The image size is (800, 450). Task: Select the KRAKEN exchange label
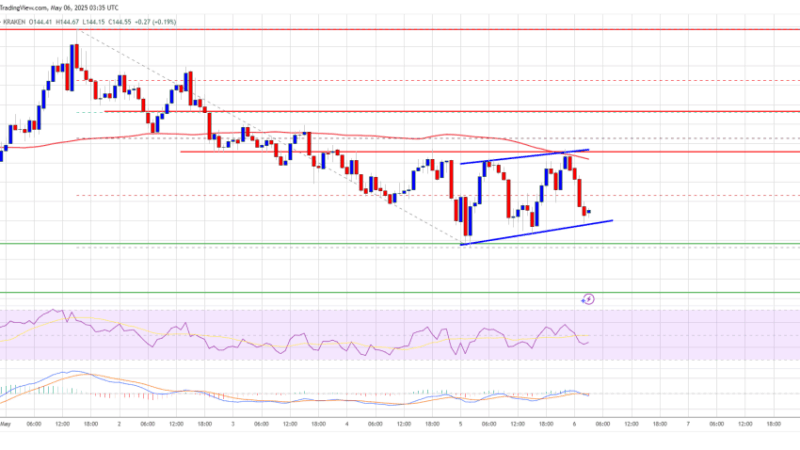pyautogui.click(x=14, y=22)
